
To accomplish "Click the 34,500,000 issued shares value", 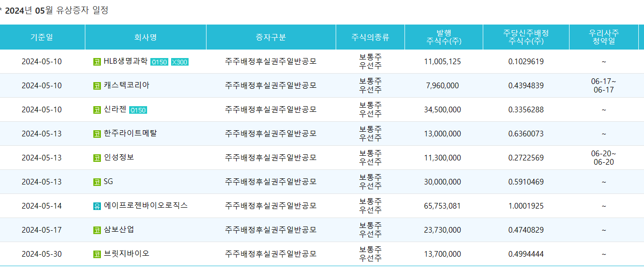I will [x=443, y=110].
